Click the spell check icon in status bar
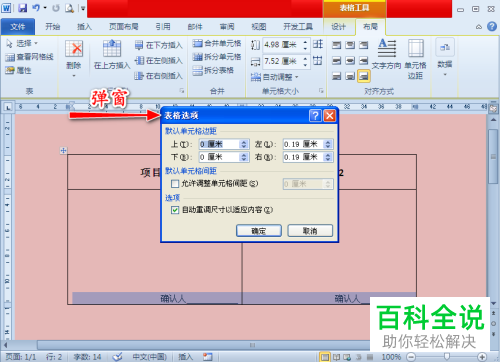 117,357
